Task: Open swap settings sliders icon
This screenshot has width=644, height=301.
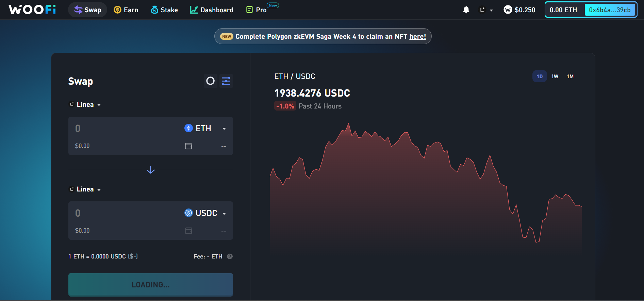Action: (x=226, y=81)
